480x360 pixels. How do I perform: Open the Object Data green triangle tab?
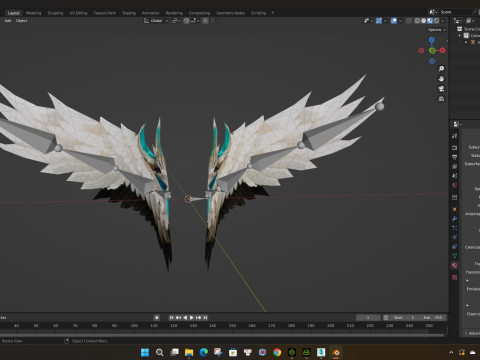(x=455, y=256)
